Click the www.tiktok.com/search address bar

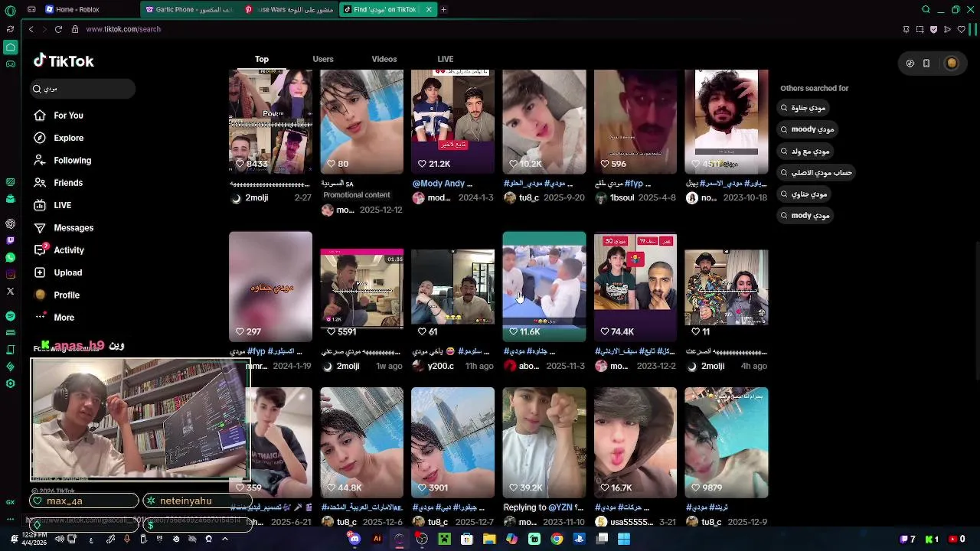123,29
